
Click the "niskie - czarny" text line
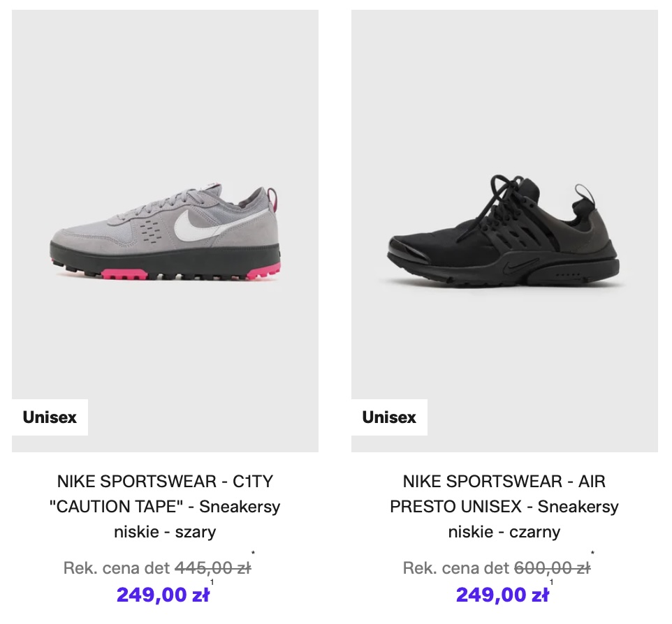(x=504, y=532)
